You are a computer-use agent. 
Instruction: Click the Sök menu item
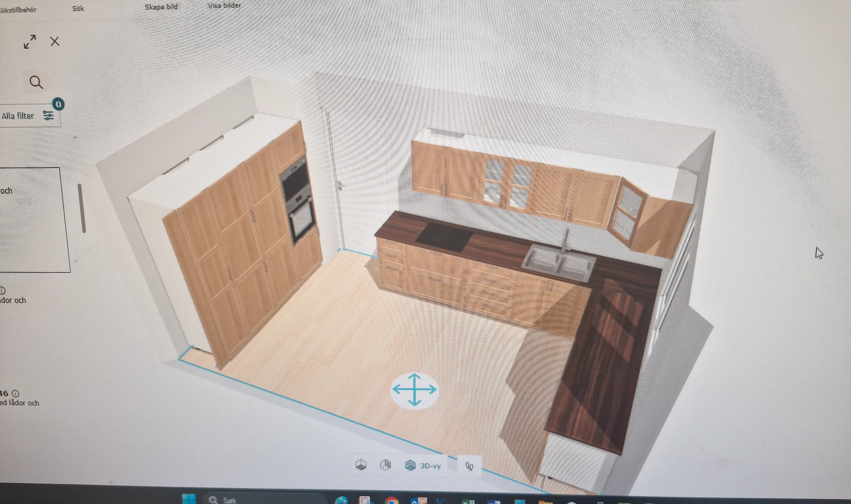78,9
